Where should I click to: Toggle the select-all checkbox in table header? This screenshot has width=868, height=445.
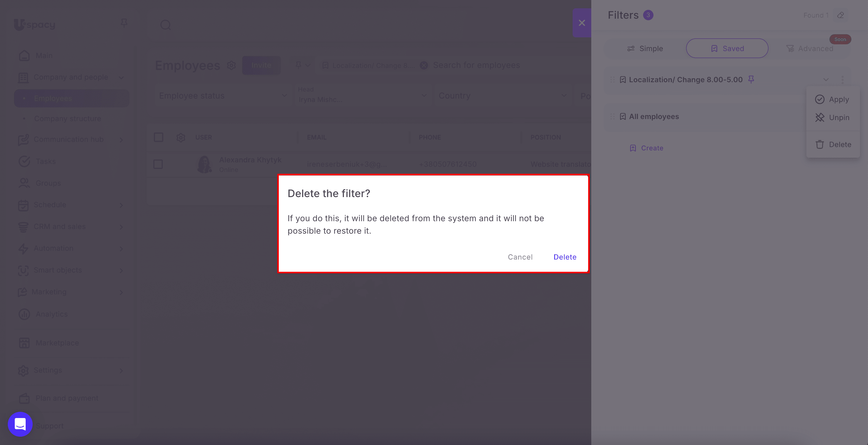[158, 137]
